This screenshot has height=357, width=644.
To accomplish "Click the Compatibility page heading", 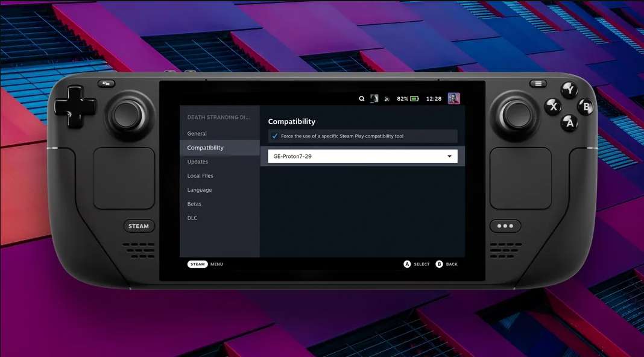I will click(292, 122).
